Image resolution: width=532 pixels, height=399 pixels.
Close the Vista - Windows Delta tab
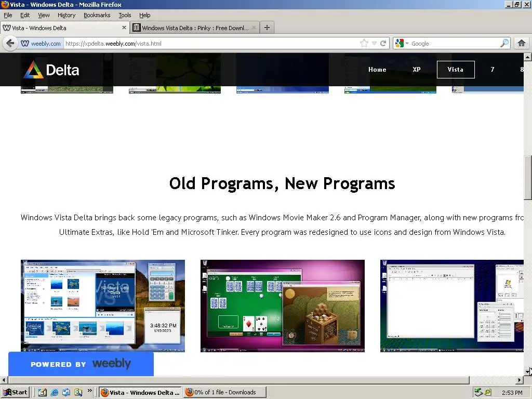[124, 28]
